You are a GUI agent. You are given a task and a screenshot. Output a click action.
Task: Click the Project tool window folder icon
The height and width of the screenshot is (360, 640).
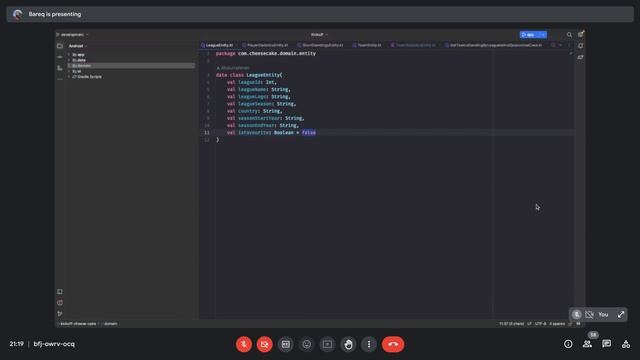click(60, 46)
